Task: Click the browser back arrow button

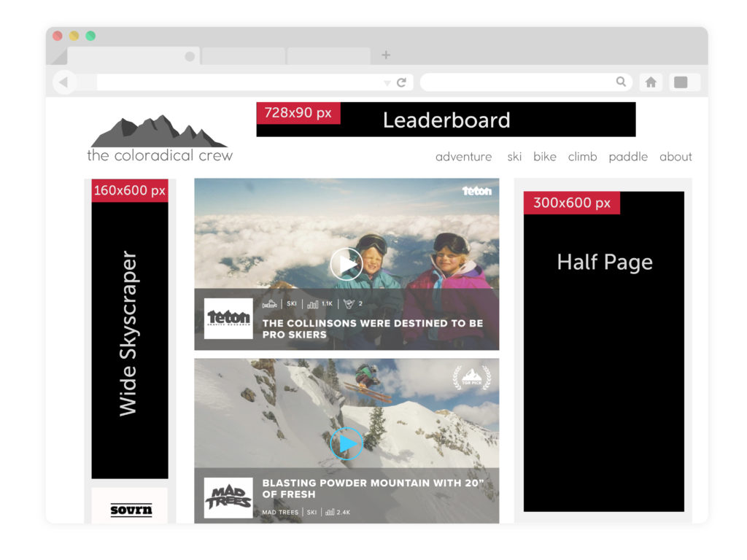Action: pyautogui.click(x=63, y=82)
